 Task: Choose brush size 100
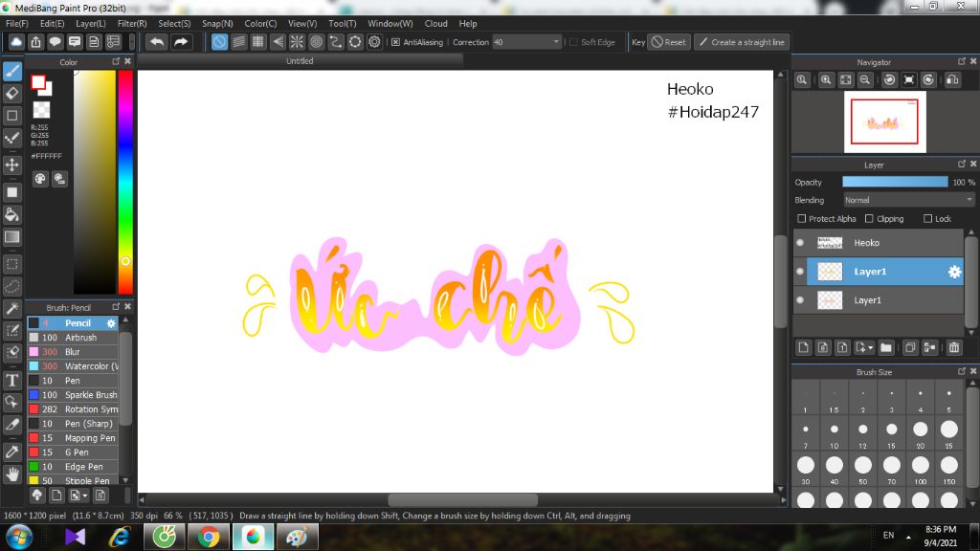[920, 470]
